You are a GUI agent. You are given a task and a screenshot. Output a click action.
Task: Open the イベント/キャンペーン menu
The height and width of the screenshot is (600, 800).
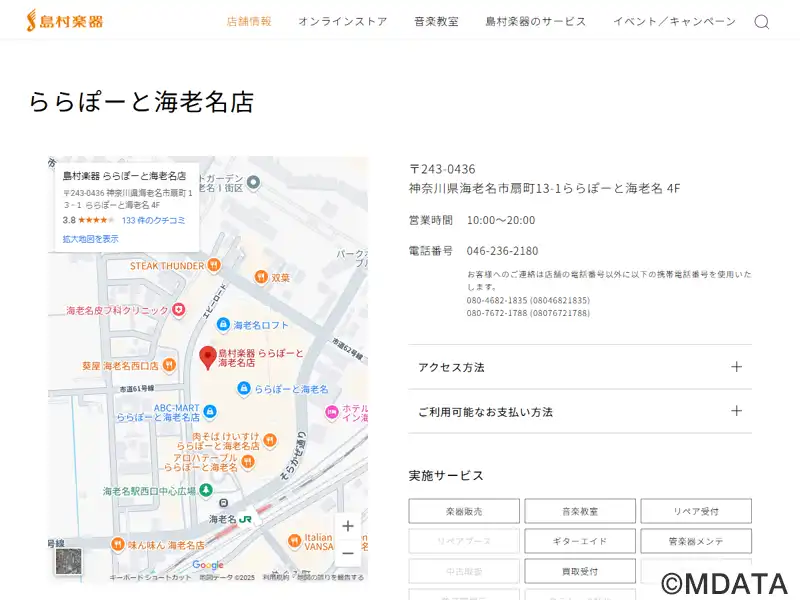tap(674, 21)
